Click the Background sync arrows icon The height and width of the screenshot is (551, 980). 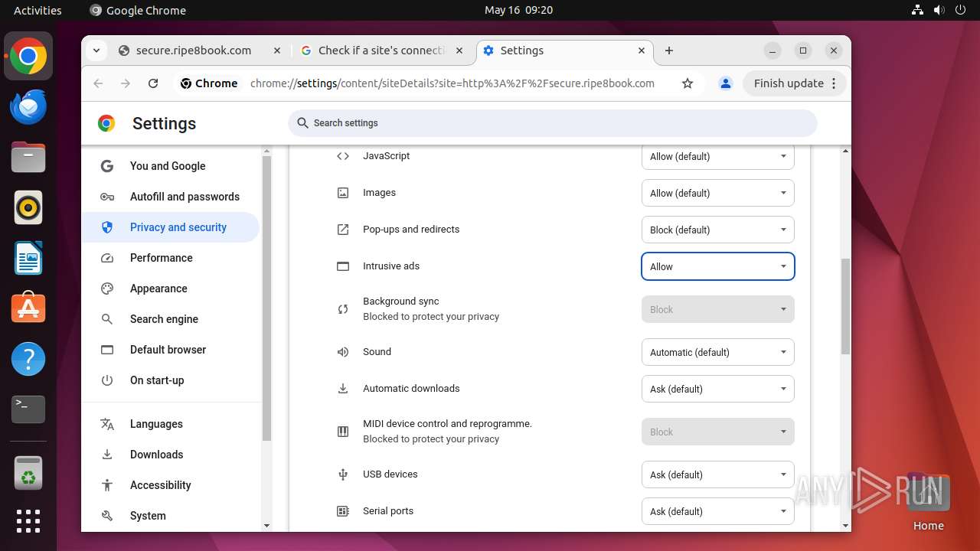pos(343,309)
